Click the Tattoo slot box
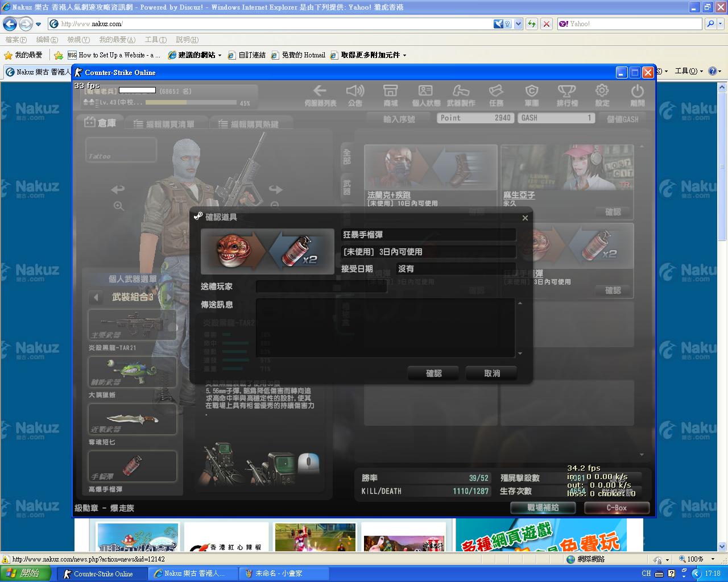The width and height of the screenshot is (728, 582). click(x=121, y=149)
